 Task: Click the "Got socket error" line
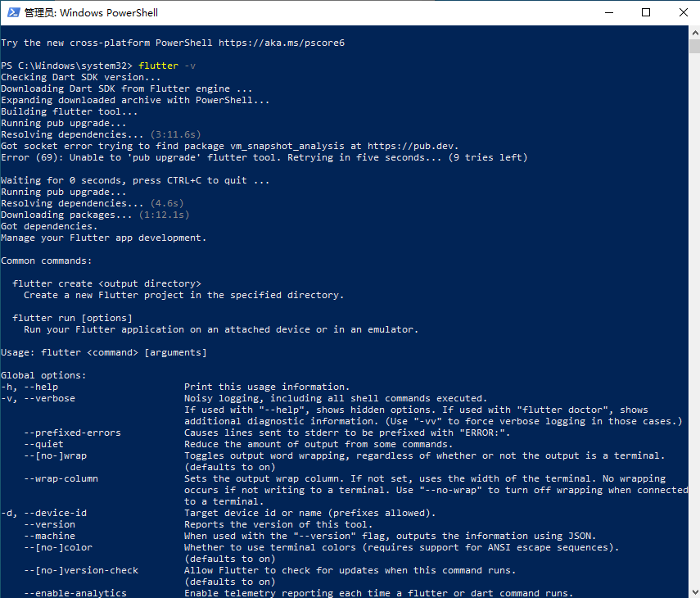[229, 146]
